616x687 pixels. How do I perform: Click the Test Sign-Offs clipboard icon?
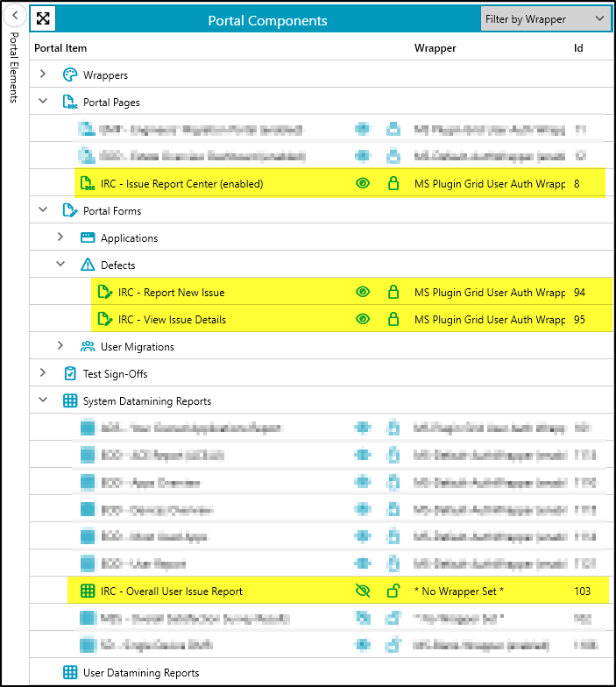coord(70,373)
